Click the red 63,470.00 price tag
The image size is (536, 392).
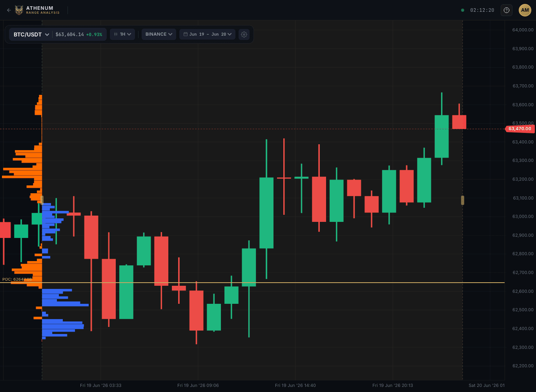click(520, 129)
